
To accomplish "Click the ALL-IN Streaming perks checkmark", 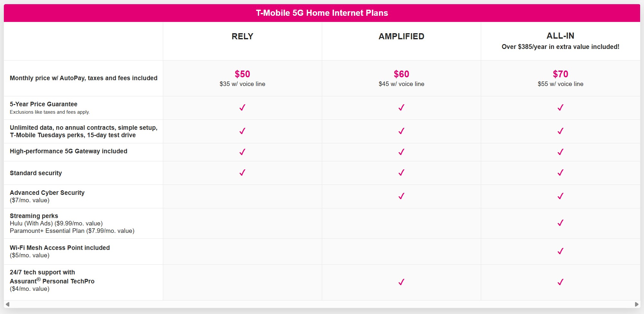I will [560, 223].
